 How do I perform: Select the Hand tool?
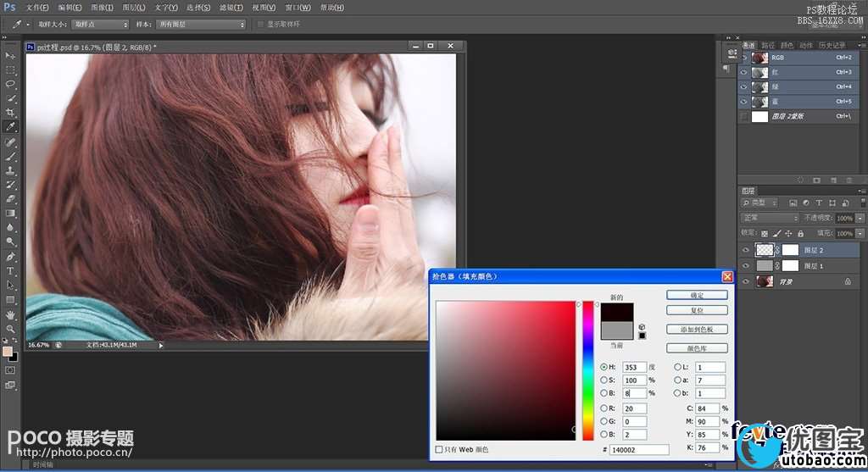tap(11, 314)
